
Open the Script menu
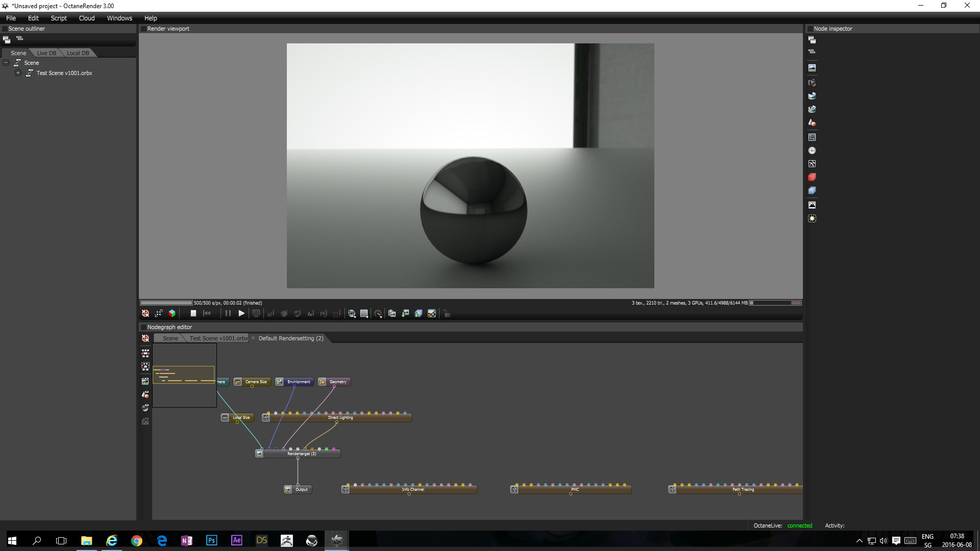(x=59, y=18)
